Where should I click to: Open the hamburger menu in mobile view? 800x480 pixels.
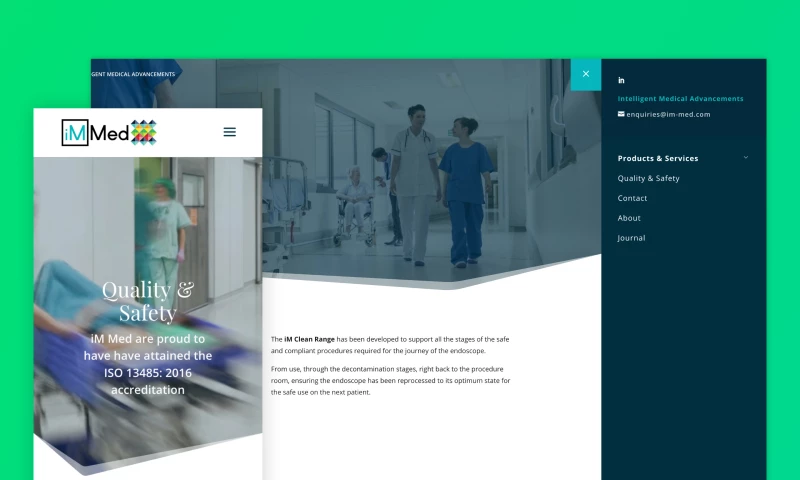(x=230, y=132)
